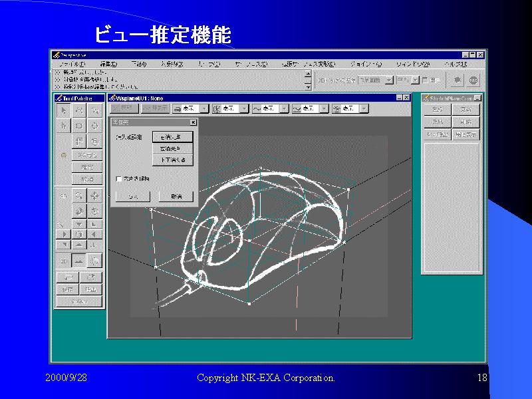Select the 3D pan four-arrow tool
The width and height of the screenshot is (532, 399).
[94, 195]
